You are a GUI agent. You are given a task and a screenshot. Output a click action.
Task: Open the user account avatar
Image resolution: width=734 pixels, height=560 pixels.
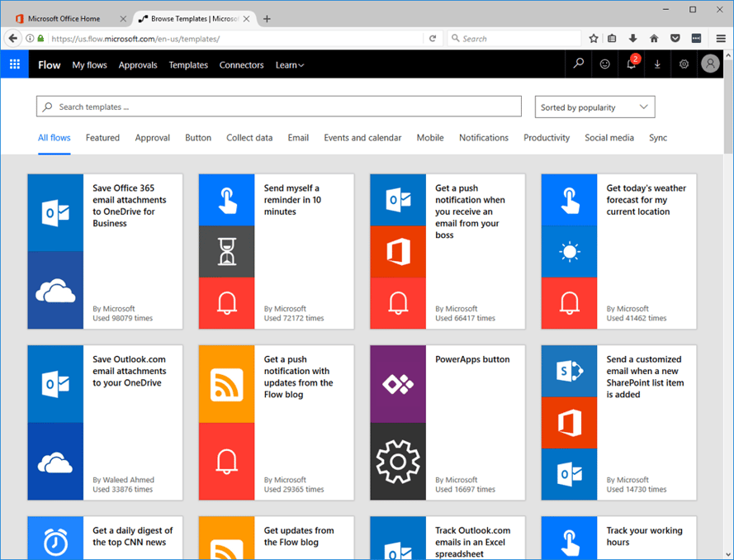[710, 64]
